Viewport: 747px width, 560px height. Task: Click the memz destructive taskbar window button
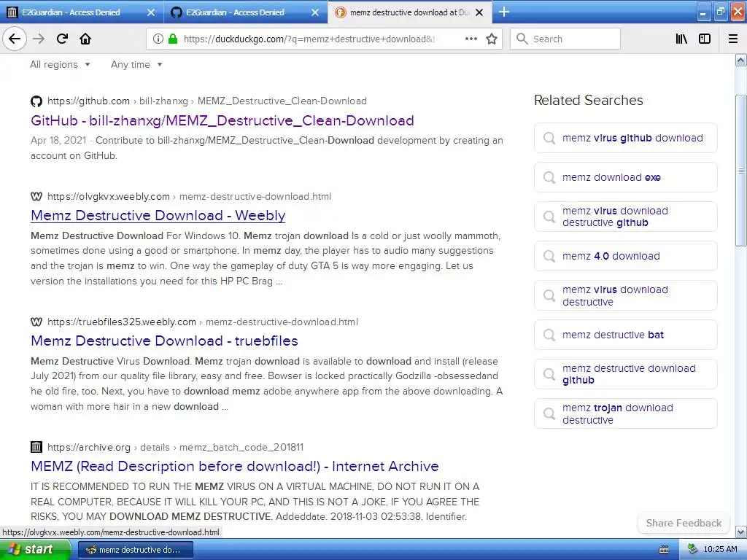135,550
